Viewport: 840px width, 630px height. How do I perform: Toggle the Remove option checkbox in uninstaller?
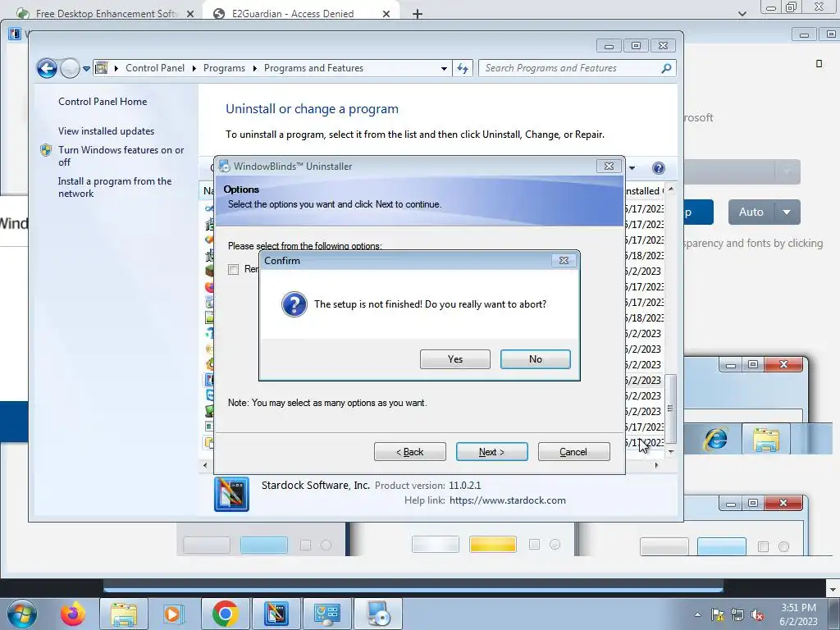[x=233, y=269]
